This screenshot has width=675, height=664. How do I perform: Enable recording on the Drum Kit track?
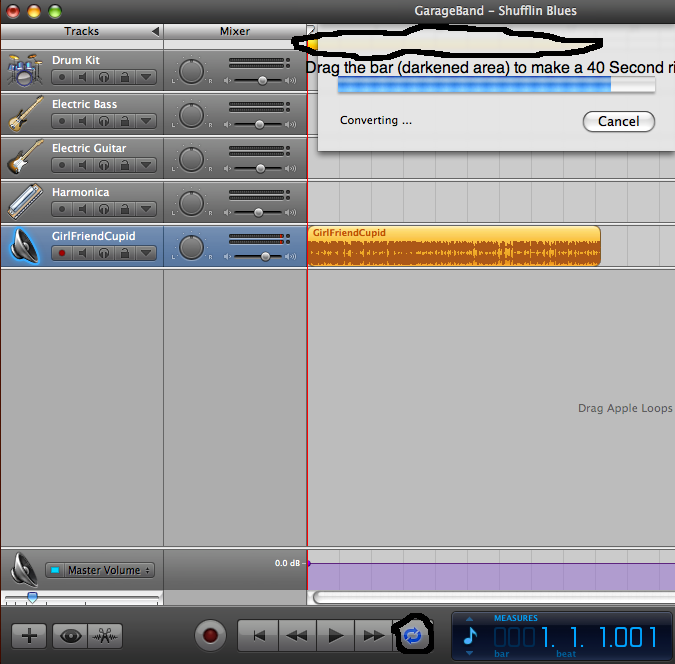(62, 78)
